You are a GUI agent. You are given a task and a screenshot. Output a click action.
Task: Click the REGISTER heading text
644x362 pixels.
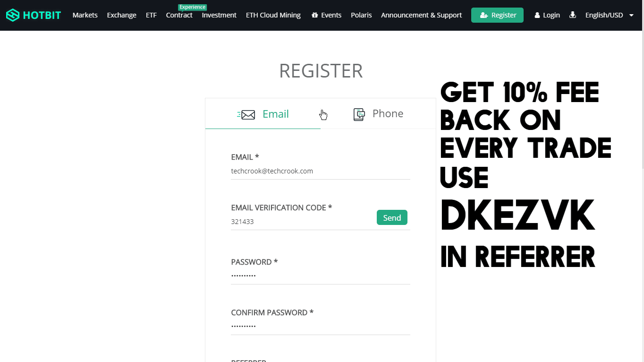(x=321, y=71)
